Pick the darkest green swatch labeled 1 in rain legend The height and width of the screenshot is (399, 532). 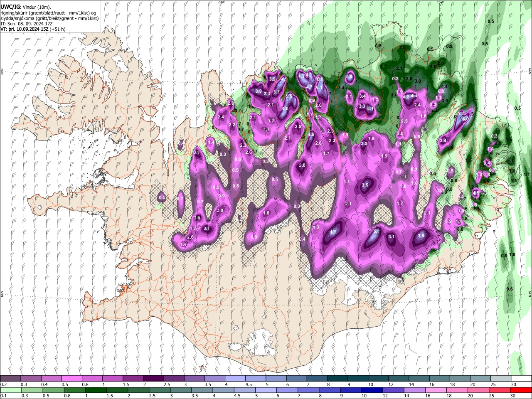[x=96, y=390]
